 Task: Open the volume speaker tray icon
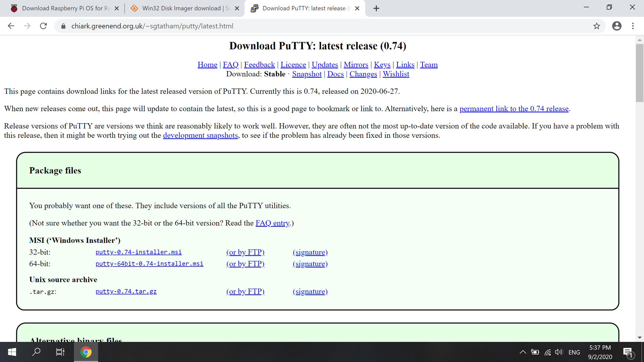(x=559, y=352)
